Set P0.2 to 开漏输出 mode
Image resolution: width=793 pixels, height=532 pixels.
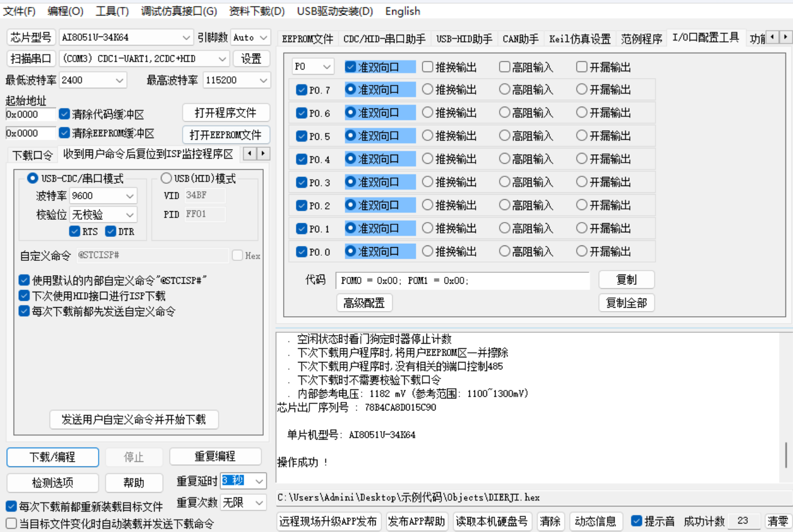[582, 205]
